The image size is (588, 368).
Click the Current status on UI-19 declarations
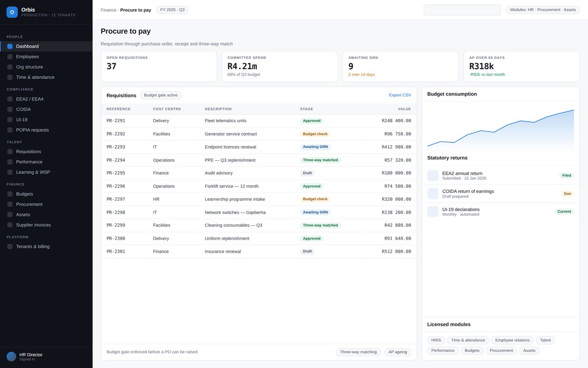(x=564, y=211)
